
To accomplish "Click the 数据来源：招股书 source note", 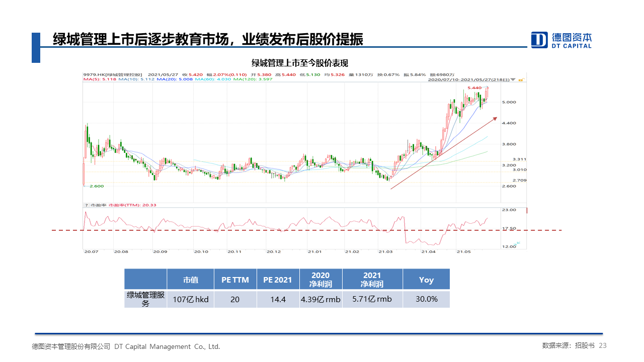I will [568, 345].
